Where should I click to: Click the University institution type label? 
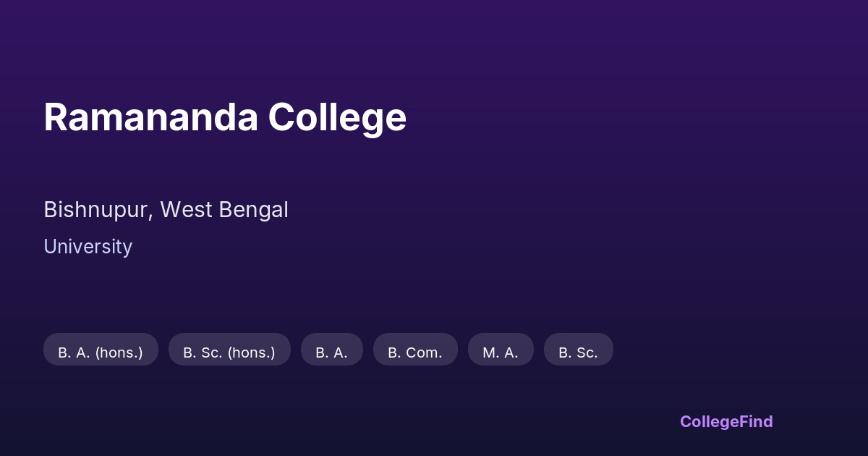pyautogui.click(x=88, y=247)
